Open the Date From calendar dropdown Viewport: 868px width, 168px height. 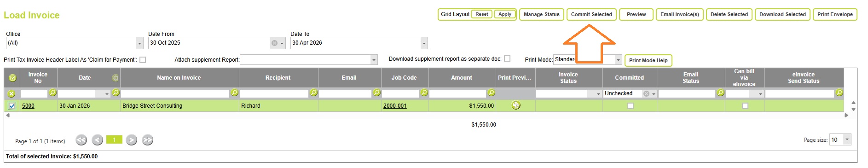282,43
